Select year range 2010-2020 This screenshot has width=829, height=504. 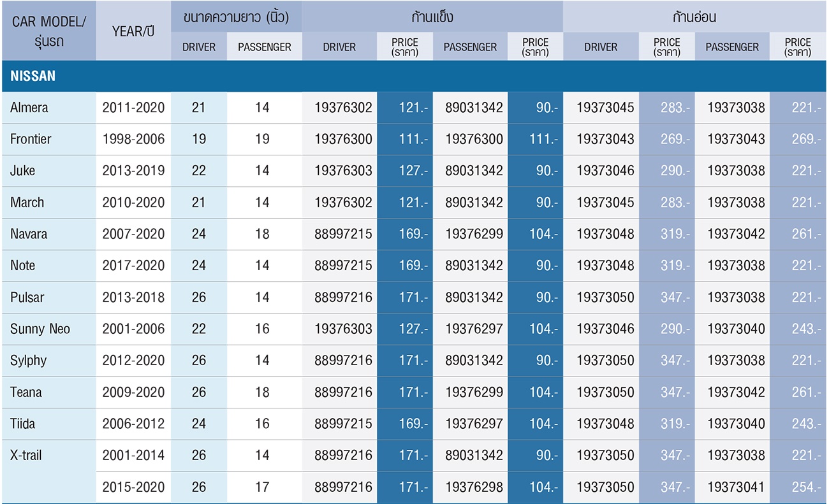[133, 203]
